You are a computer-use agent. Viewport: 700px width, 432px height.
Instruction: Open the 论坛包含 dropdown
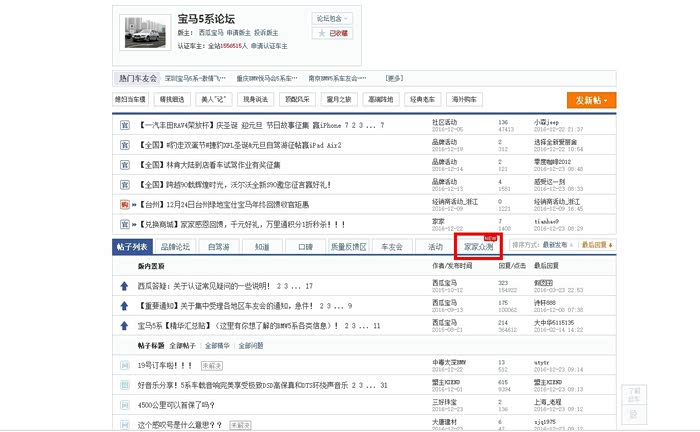[333, 18]
